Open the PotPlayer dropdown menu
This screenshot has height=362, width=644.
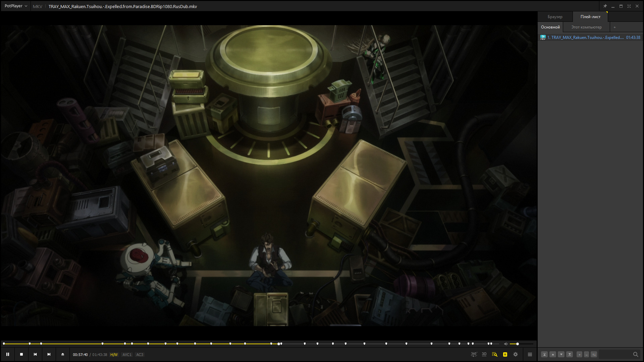click(16, 6)
